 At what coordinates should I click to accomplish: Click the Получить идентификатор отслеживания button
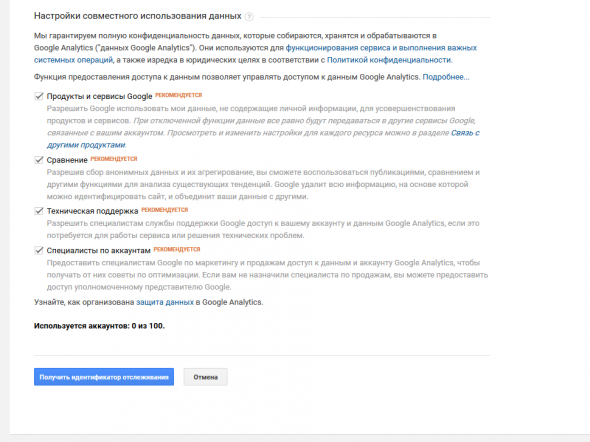104,377
